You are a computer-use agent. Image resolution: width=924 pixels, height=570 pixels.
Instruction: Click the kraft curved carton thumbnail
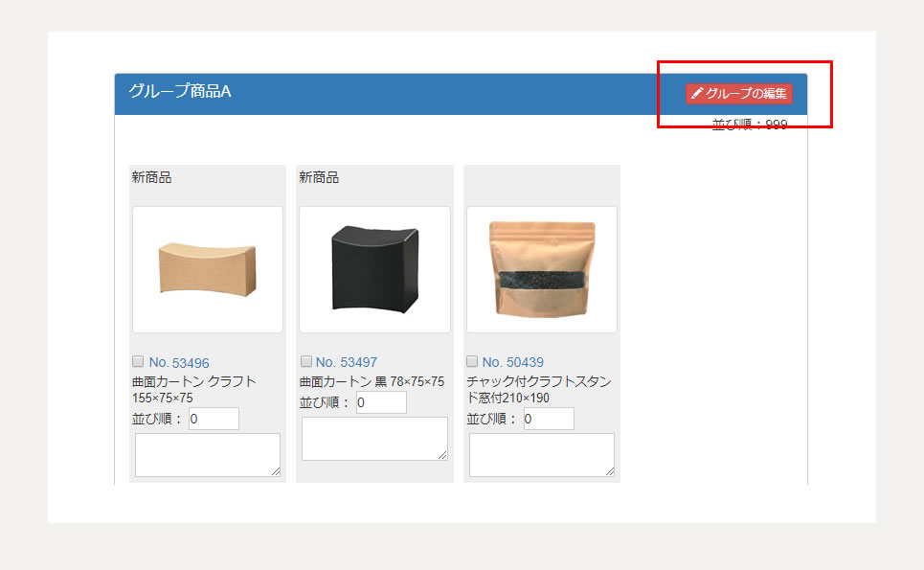[x=208, y=269]
